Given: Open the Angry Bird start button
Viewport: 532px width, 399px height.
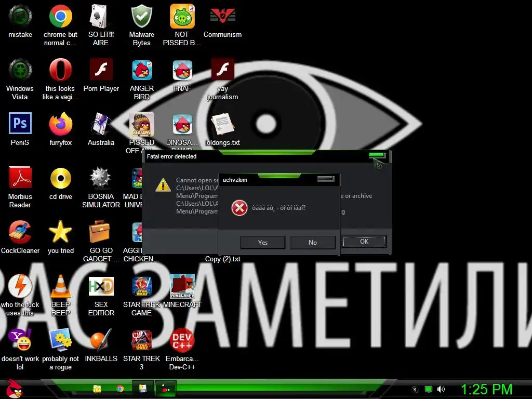Looking at the screenshot, I should (x=14, y=389).
